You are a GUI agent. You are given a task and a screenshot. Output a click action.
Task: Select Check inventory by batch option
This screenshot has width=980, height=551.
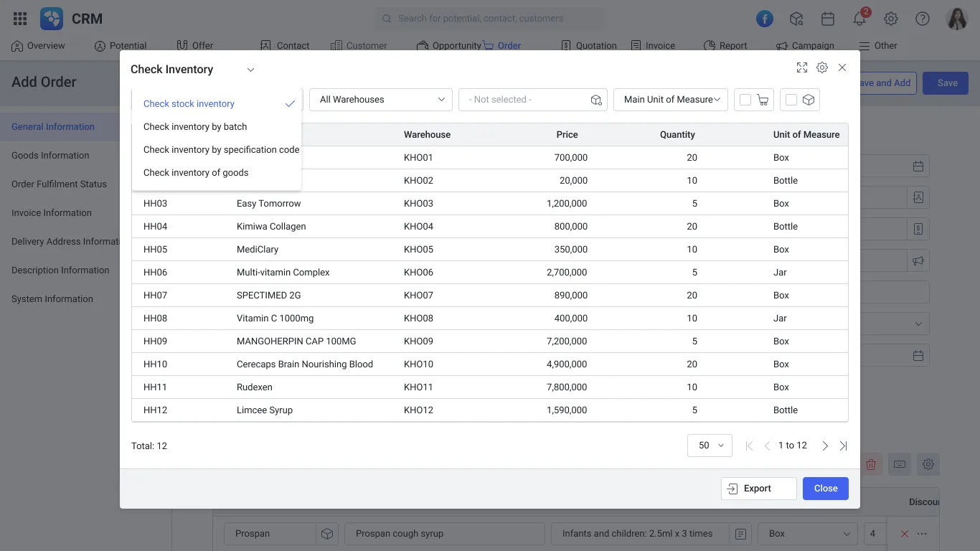click(194, 126)
